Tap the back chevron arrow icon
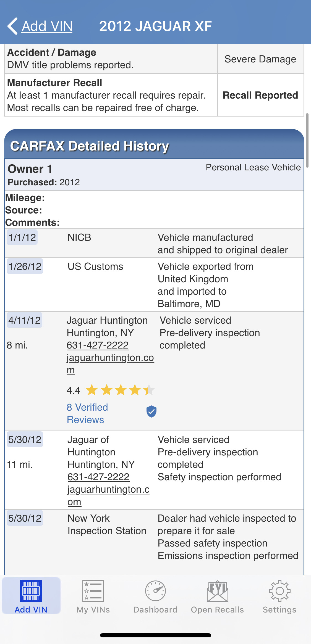311x644 pixels. coord(12,26)
